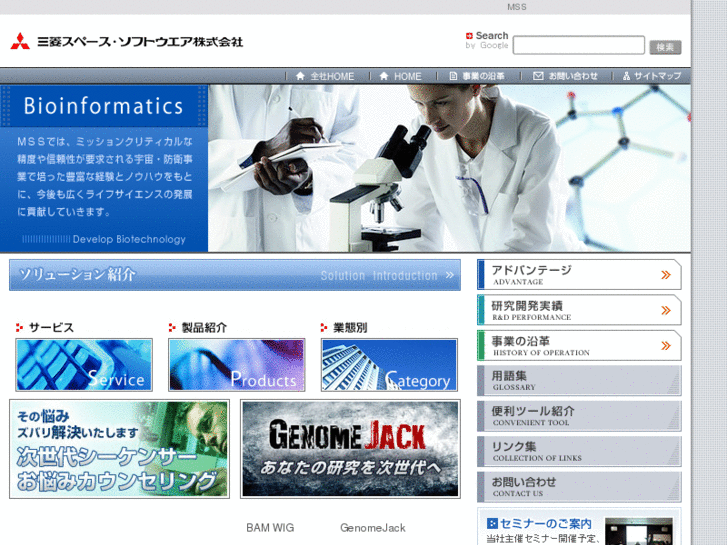This screenshot has width=727, height=545.
Task: Click the Bioinformatics title banner
Action: [104, 106]
